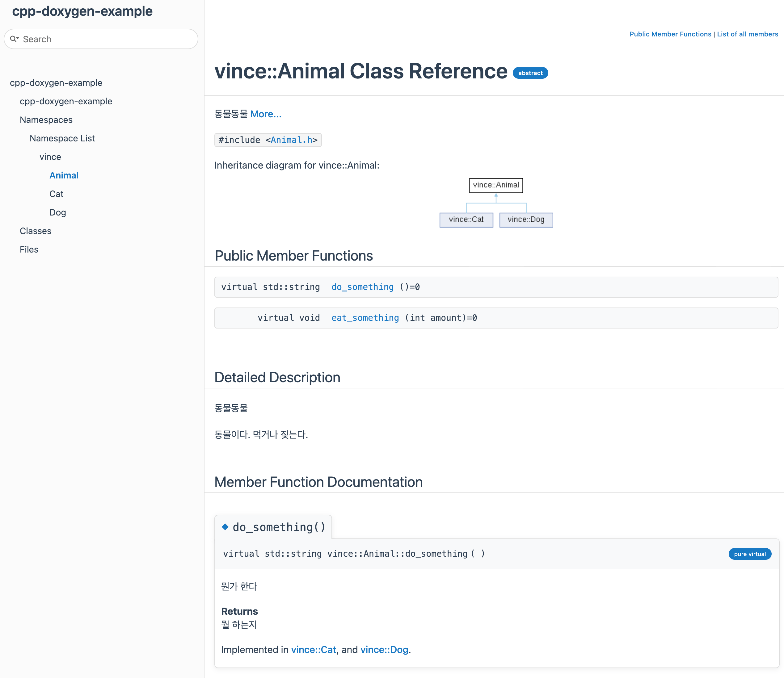
Task: Click the blue diamond permalink before do_something()
Action: pos(225,527)
